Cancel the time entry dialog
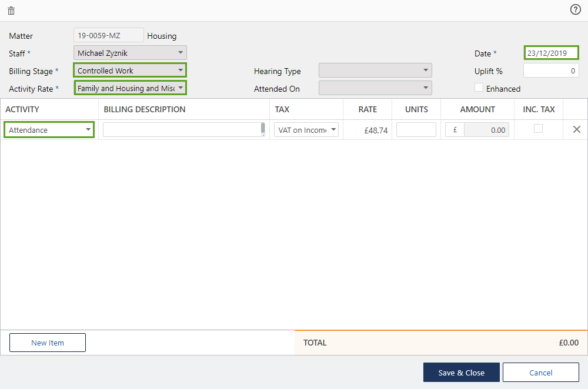Image resolution: width=588 pixels, height=389 pixels. [x=540, y=373]
